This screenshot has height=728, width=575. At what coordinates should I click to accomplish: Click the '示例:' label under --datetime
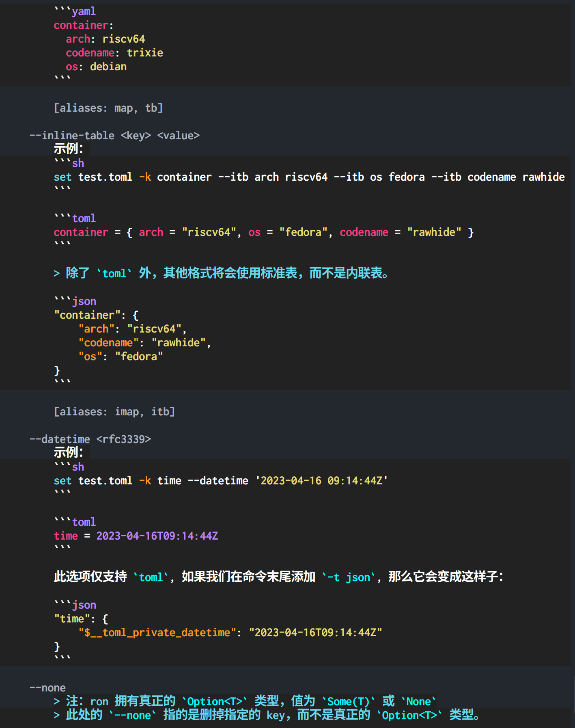coord(69,452)
